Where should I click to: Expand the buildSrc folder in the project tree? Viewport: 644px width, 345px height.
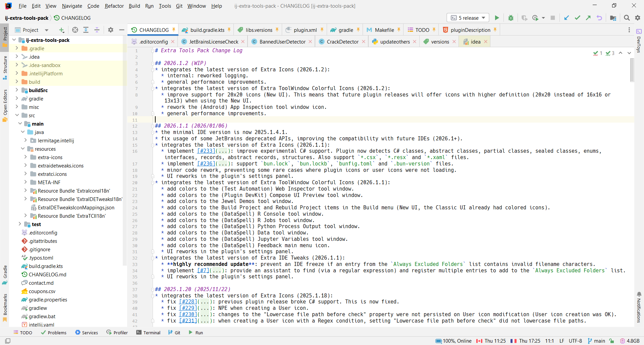click(17, 90)
